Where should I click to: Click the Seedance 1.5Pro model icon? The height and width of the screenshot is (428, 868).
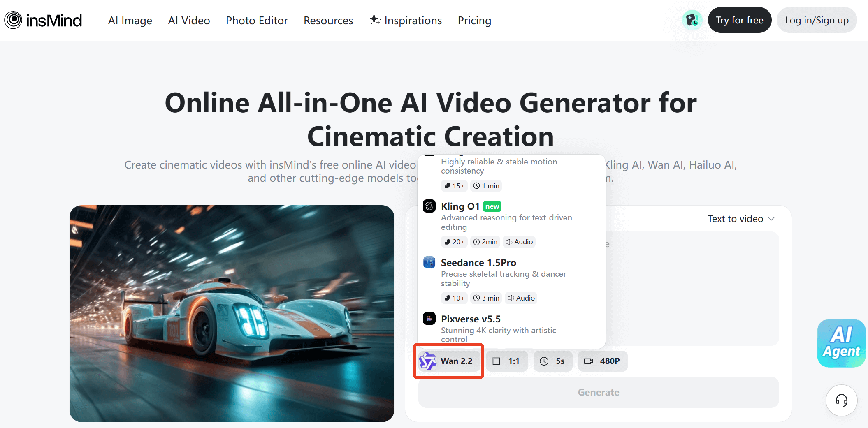pos(429,262)
